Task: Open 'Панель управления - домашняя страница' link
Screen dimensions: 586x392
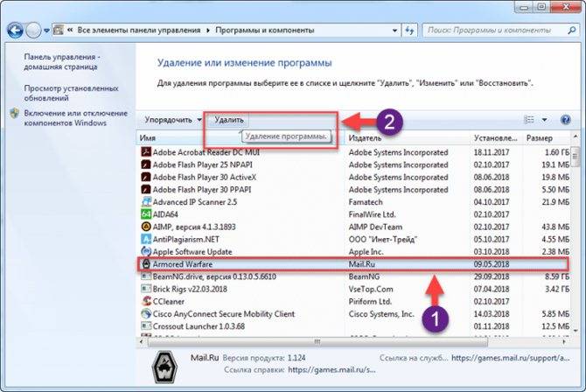Action: tap(61, 62)
